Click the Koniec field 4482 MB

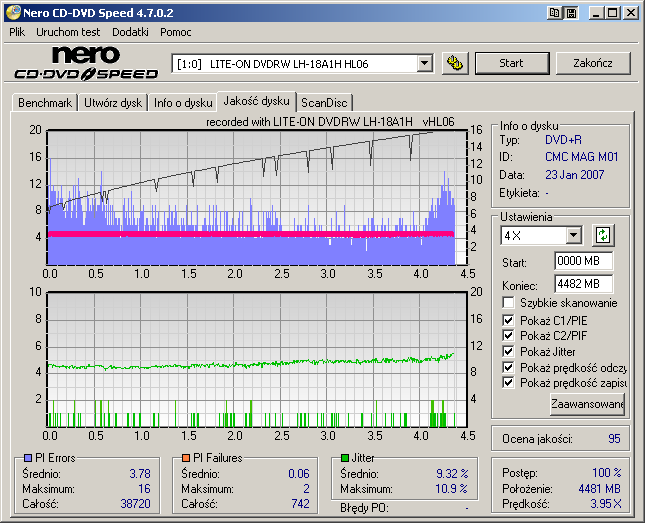[583, 284]
